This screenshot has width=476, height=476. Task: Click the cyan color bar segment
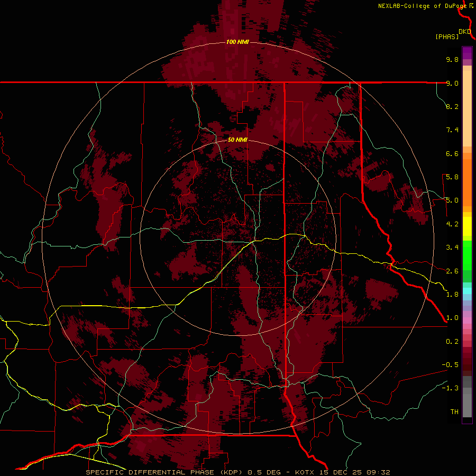pyautogui.click(x=467, y=291)
